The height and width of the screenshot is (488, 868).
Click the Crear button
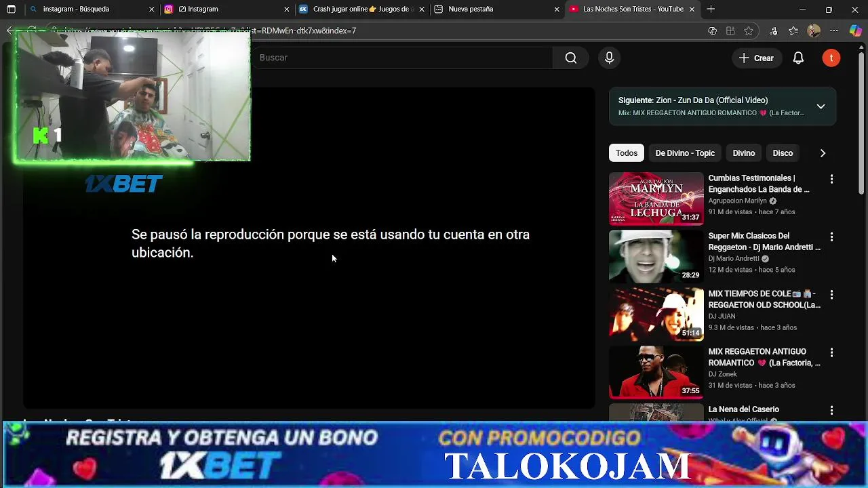(x=756, y=58)
